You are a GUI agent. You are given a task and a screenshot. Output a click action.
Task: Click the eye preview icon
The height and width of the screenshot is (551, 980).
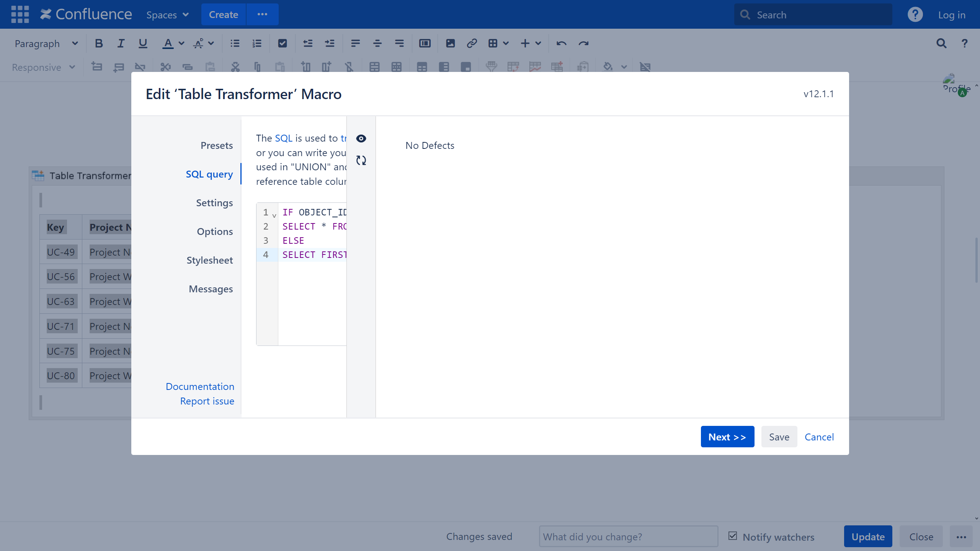pyautogui.click(x=361, y=139)
